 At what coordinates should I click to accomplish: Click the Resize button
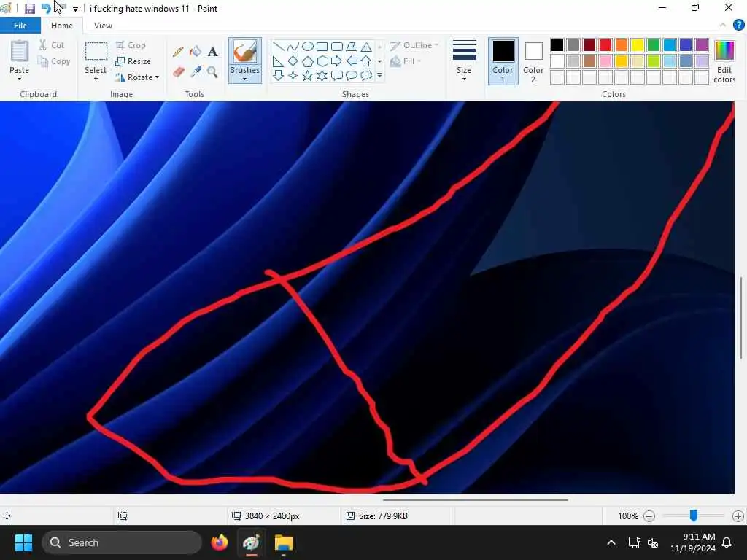[x=133, y=61]
